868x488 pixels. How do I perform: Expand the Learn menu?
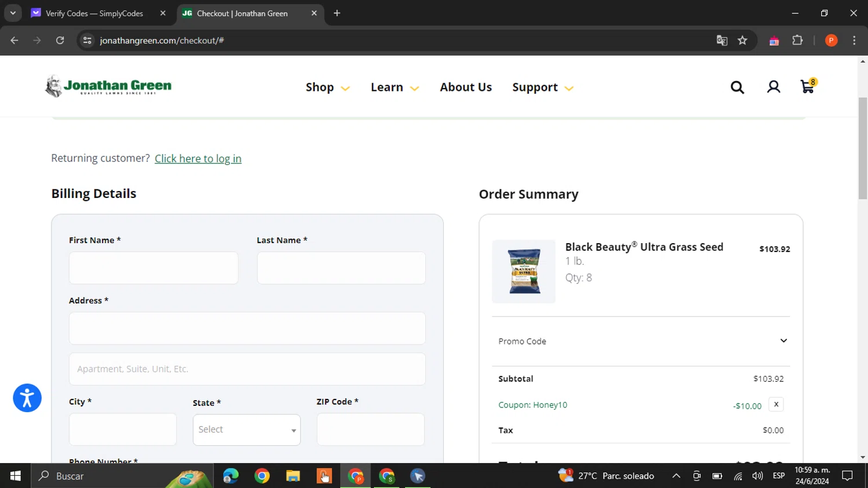(x=395, y=87)
